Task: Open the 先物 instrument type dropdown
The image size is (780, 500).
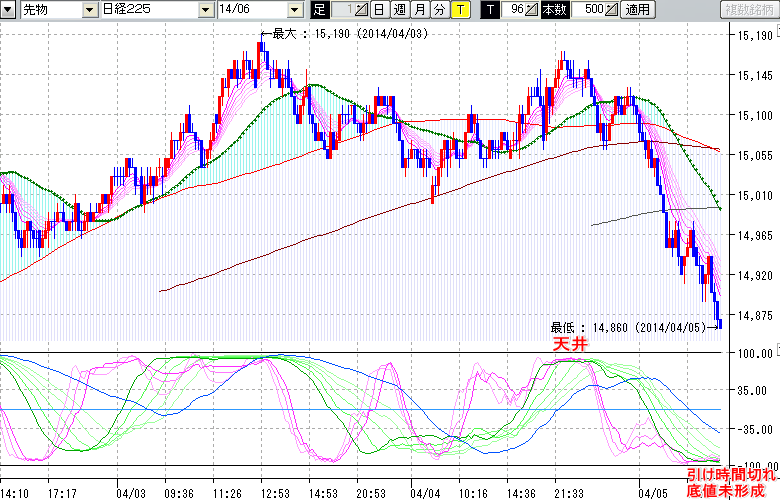Action: [87, 10]
